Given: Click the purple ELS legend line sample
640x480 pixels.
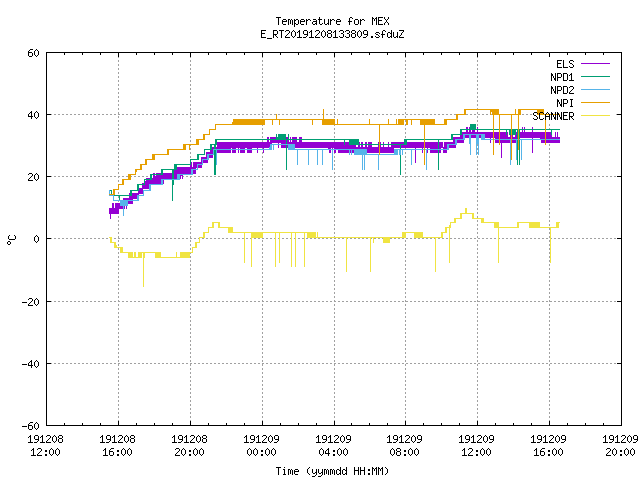Looking at the screenshot, I should point(595,64).
